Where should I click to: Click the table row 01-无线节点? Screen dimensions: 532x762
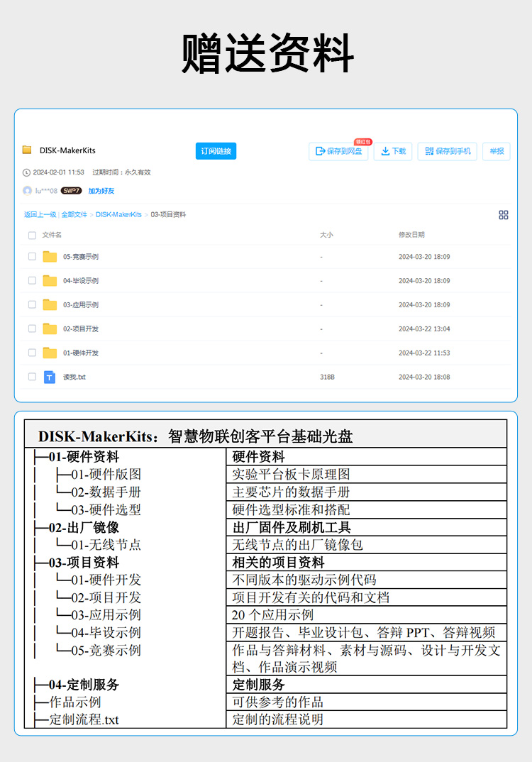tap(106, 545)
